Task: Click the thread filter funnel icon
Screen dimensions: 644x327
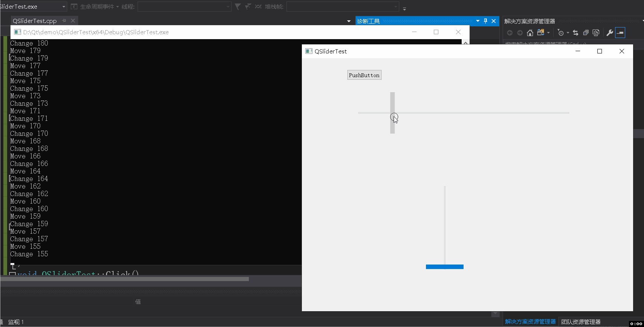Action: click(238, 6)
